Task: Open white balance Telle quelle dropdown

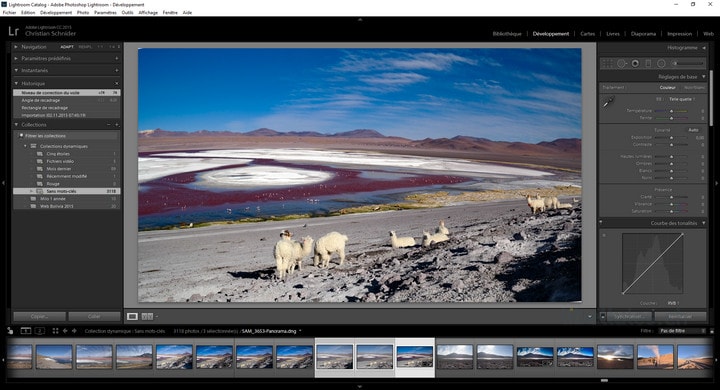Action: [681, 99]
